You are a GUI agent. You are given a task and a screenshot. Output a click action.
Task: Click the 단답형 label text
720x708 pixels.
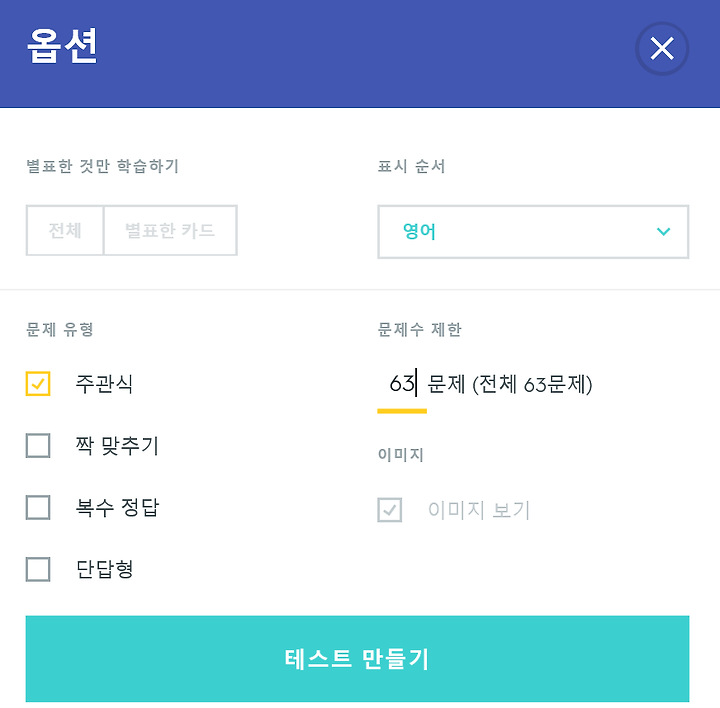coord(104,570)
